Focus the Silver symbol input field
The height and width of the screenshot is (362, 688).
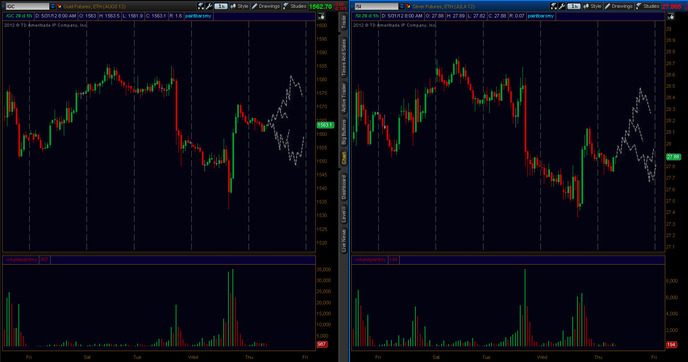[x=376, y=6]
